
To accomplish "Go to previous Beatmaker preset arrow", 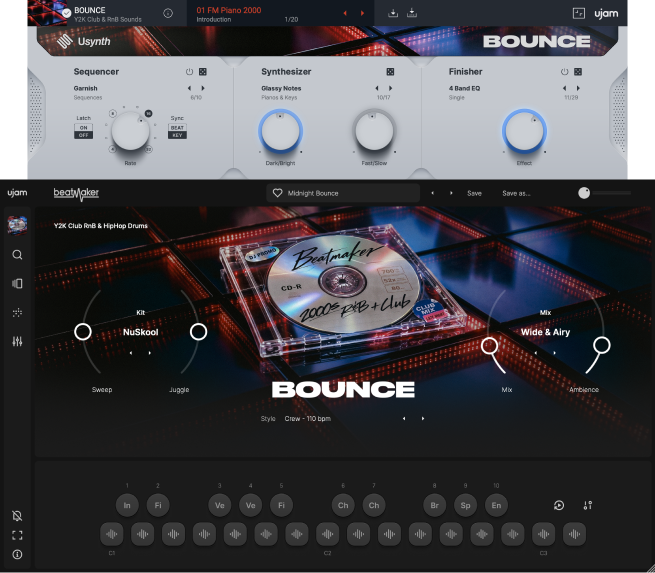I will point(432,193).
